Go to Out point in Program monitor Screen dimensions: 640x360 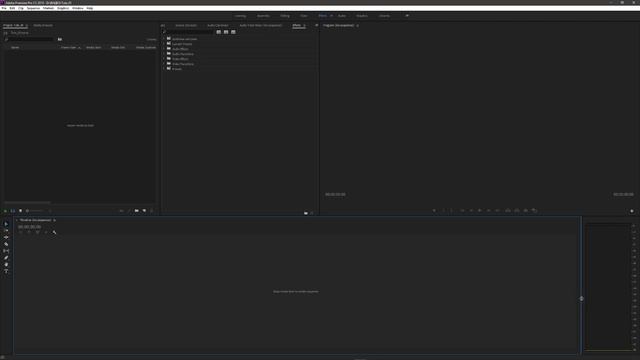point(498,211)
